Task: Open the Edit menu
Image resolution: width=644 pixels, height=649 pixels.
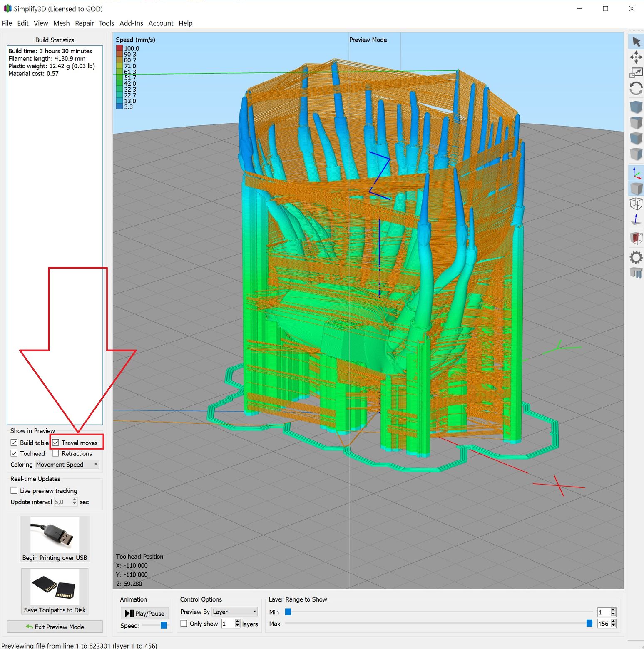Action: (23, 23)
